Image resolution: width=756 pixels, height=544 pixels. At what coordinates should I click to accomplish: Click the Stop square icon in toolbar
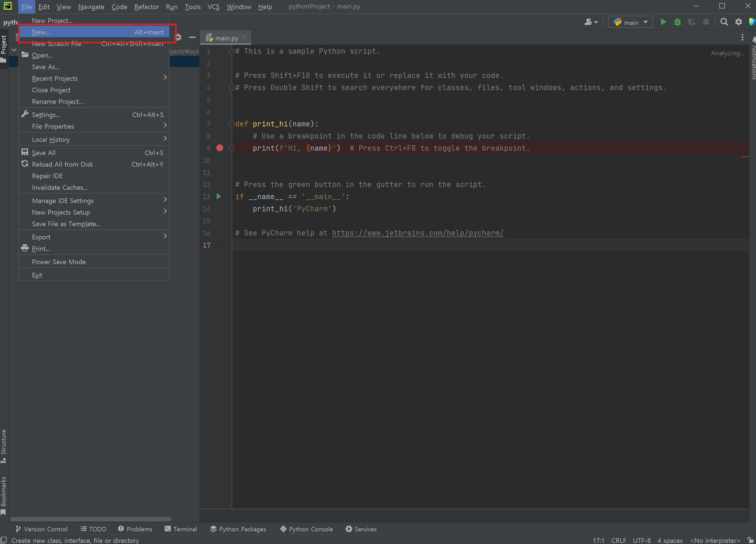(706, 22)
